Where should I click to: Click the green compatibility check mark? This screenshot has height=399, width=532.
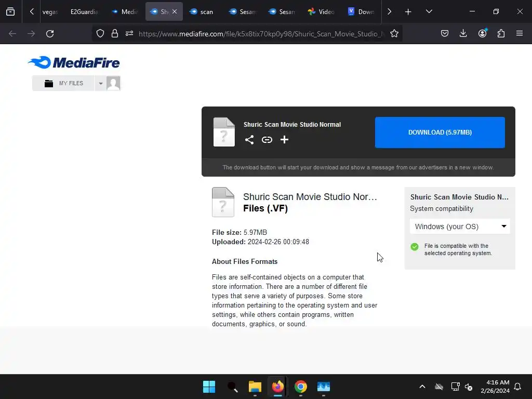click(x=415, y=247)
